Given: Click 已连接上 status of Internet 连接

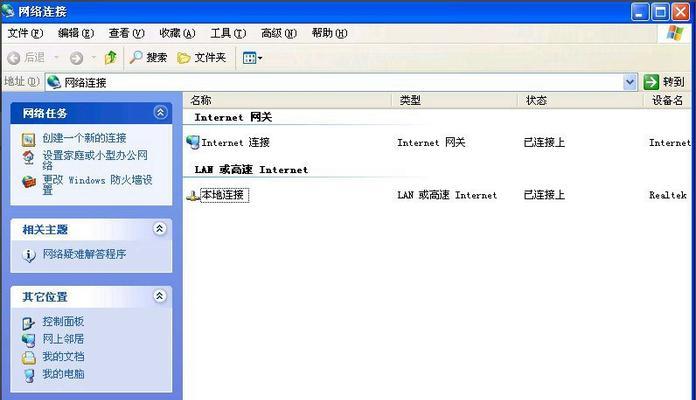Looking at the screenshot, I should (544, 143).
